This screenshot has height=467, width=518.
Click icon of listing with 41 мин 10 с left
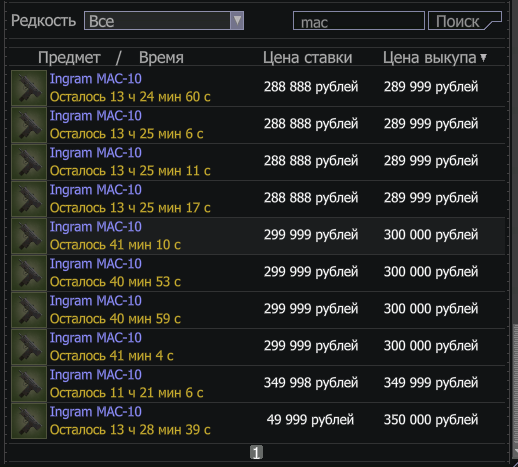pyautogui.click(x=29, y=236)
